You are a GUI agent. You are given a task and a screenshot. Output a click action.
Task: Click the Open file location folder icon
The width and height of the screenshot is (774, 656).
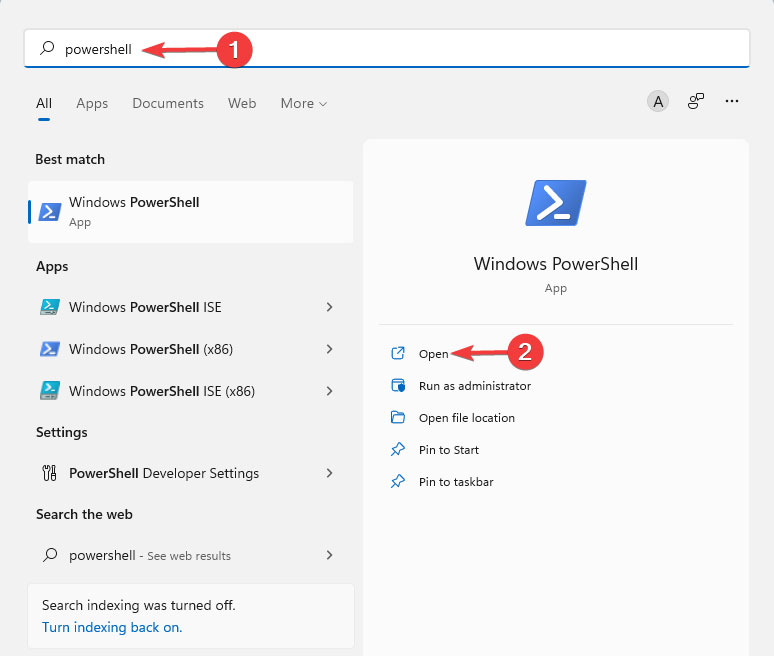coord(398,418)
